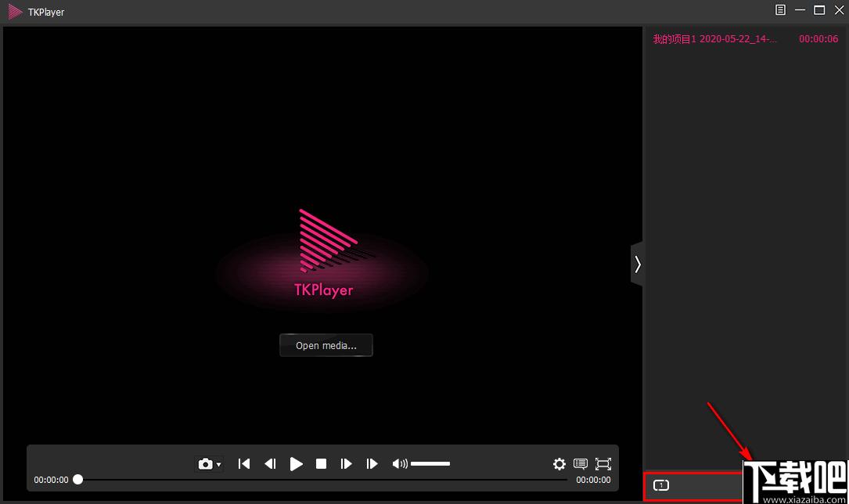Open the main menu icon in title bar
This screenshot has height=504, width=849.
pyautogui.click(x=780, y=10)
